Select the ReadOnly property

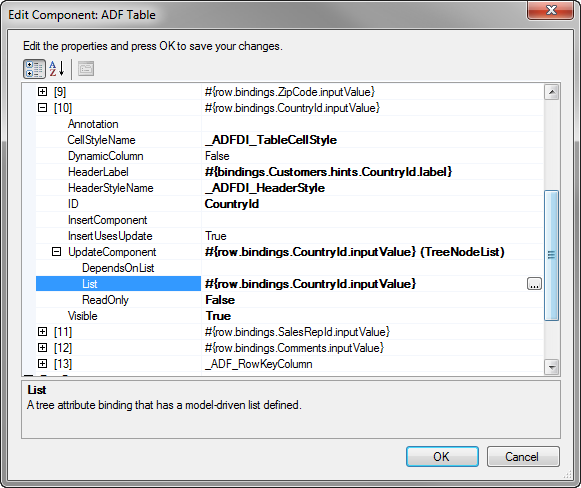pos(105,300)
